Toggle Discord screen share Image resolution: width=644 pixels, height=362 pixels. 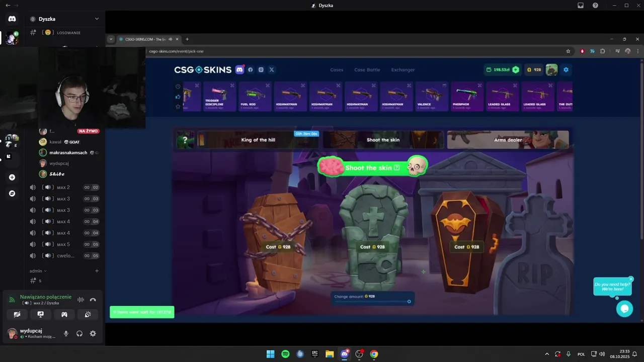[40, 314]
